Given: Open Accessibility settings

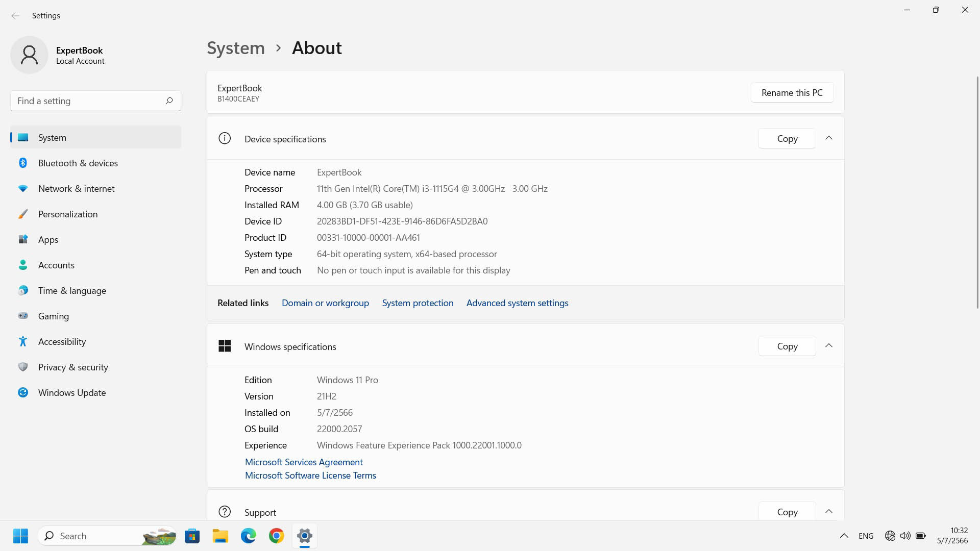Looking at the screenshot, I should click(x=95, y=341).
